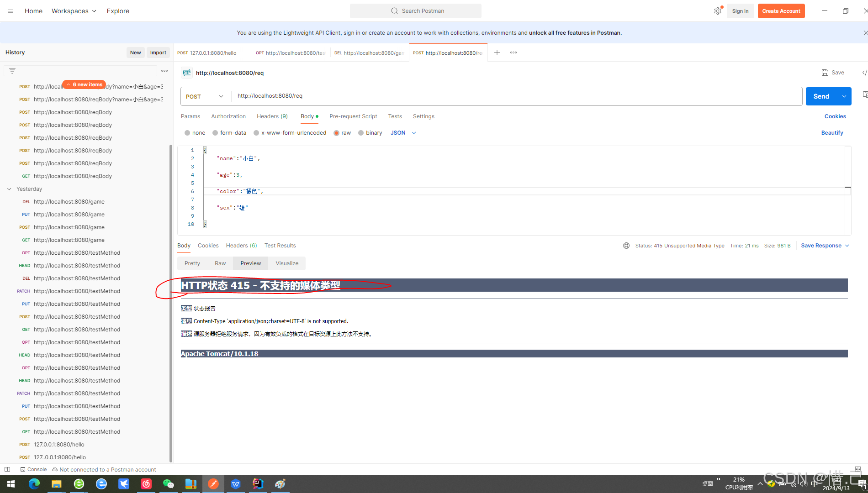Add a new request tab with plus
Image resolution: width=868 pixels, height=493 pixels.
497,52
